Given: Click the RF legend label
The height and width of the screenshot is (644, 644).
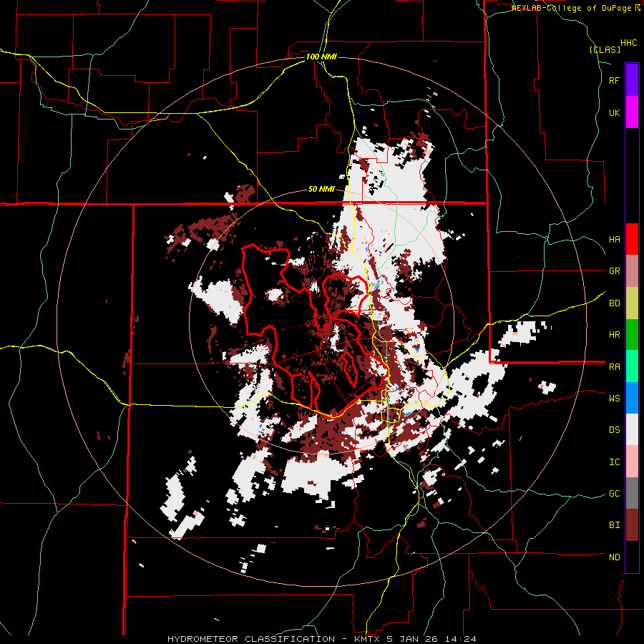Looking at the screenshot, I should point(614,80).
